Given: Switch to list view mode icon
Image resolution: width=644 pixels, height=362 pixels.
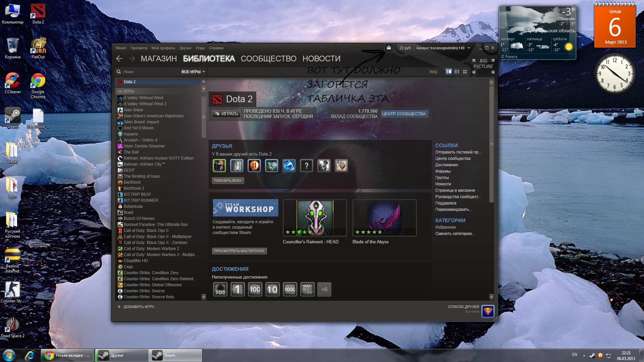Looking at the screenshot, I should tap(457, 72).
